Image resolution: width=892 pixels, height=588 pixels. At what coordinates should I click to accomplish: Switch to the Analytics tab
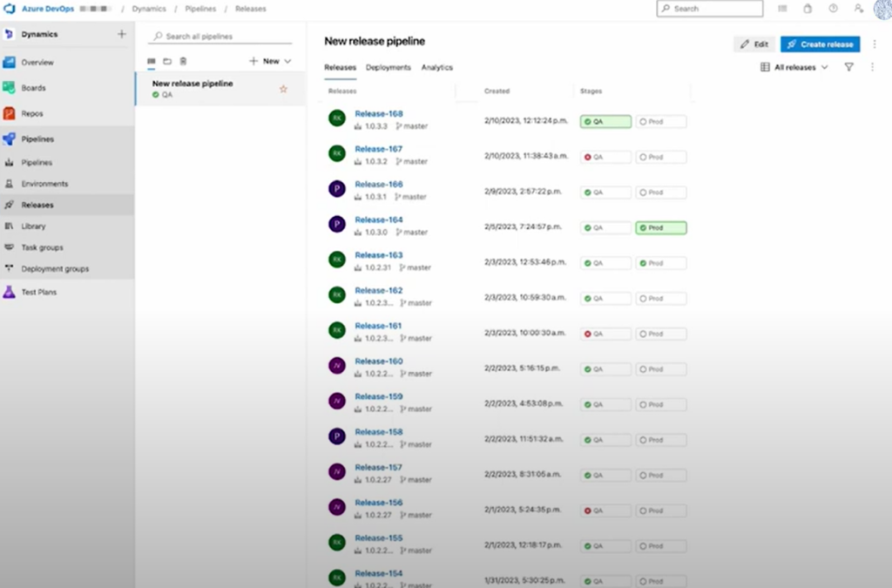(x=436, y=67)
